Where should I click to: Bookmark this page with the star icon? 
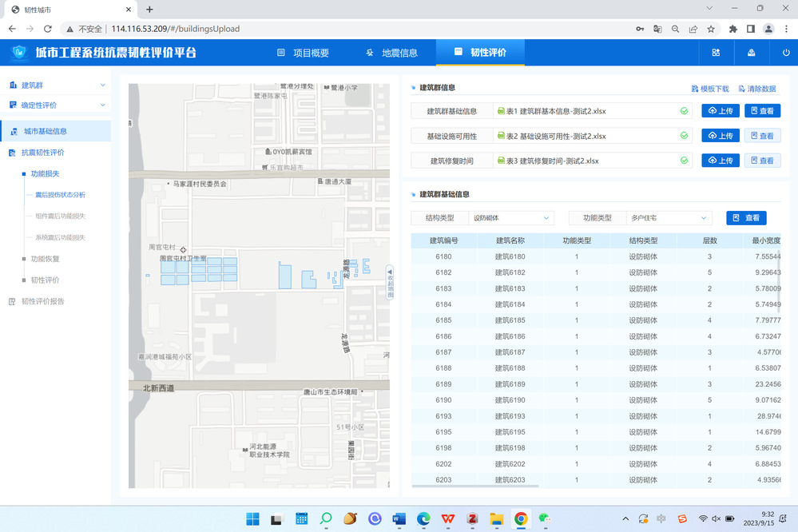pos(711,29)
